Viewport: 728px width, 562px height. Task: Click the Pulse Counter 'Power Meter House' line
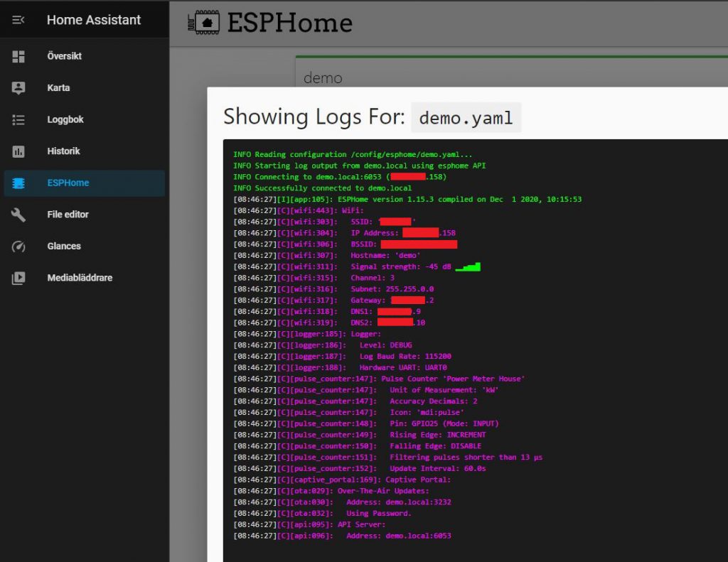[x=379, y=379]
